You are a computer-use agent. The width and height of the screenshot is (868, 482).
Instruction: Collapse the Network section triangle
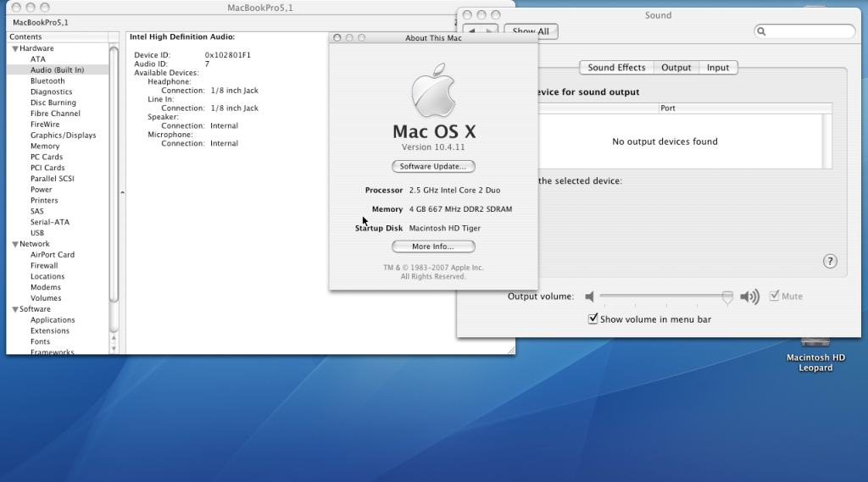coord(14,244)
